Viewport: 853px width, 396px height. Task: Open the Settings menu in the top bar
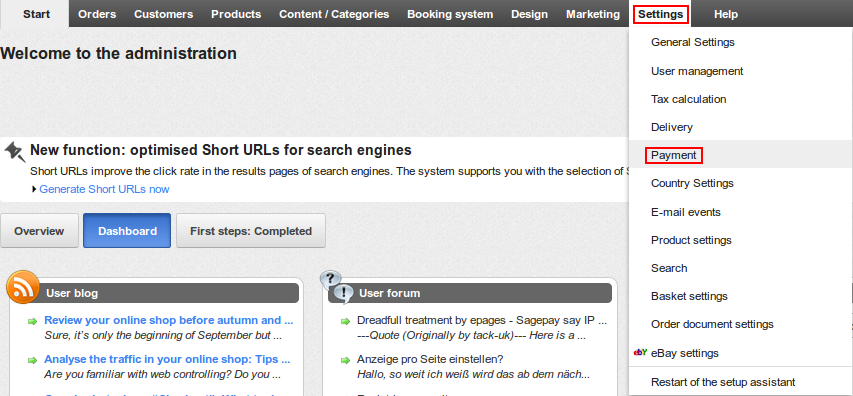661,14
